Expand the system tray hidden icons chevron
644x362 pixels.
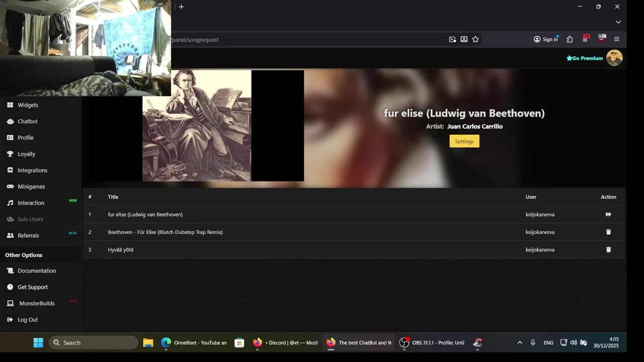[520, 342]
